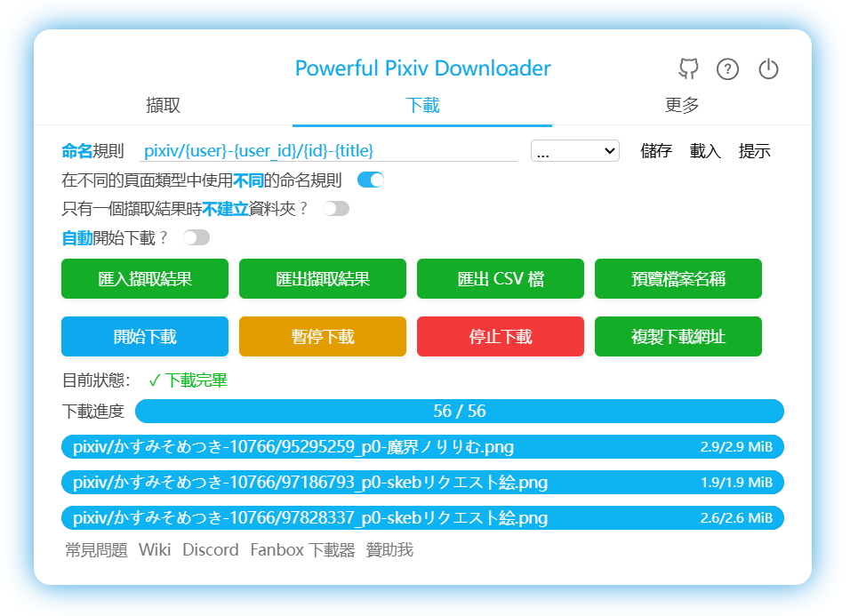Viewport: 850px width, 616px height.
Task: Click the 95295259_p0 file progress bar
Action: [x=422, y=447]
